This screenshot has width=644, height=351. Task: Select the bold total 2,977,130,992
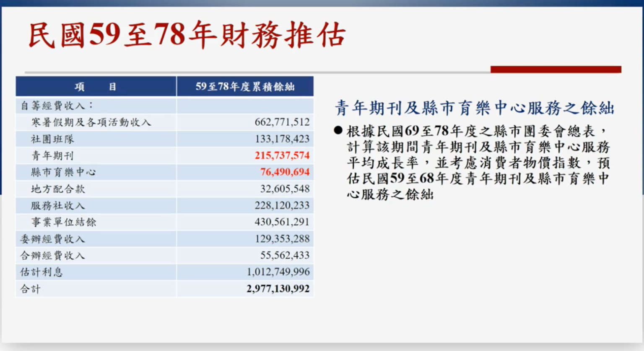point(278,289)
